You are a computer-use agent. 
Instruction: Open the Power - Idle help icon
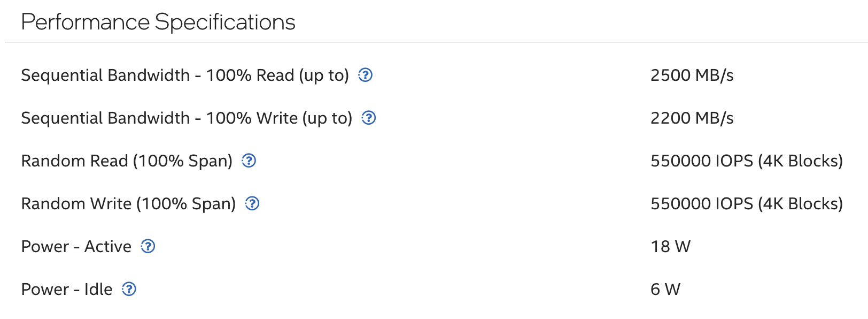(x=129, y=289)
